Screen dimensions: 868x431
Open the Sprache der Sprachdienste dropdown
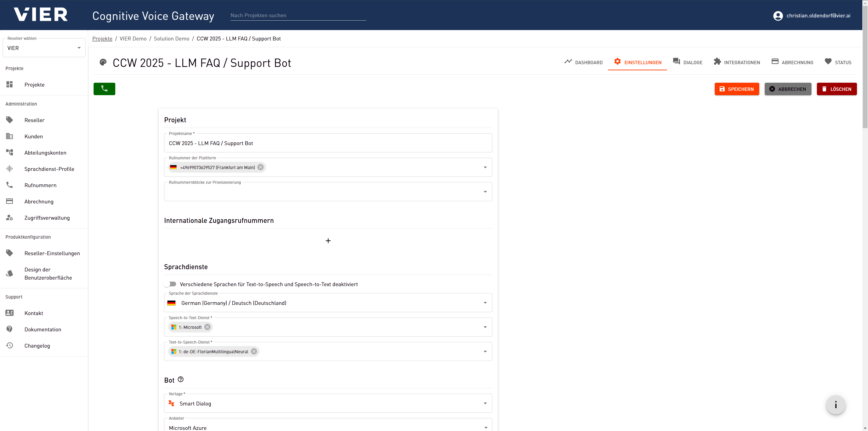tap(328, 303)
